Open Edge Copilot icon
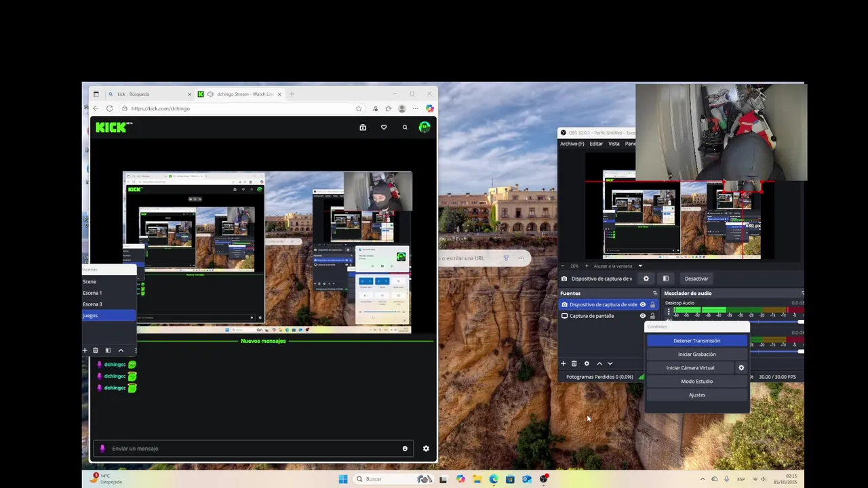868x488 pixels. click(430, 108)
